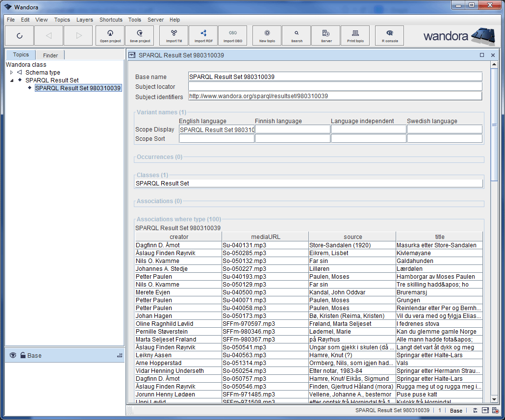Save the project using Save project icon
The image size is (505, 420).
click(139, 35)
